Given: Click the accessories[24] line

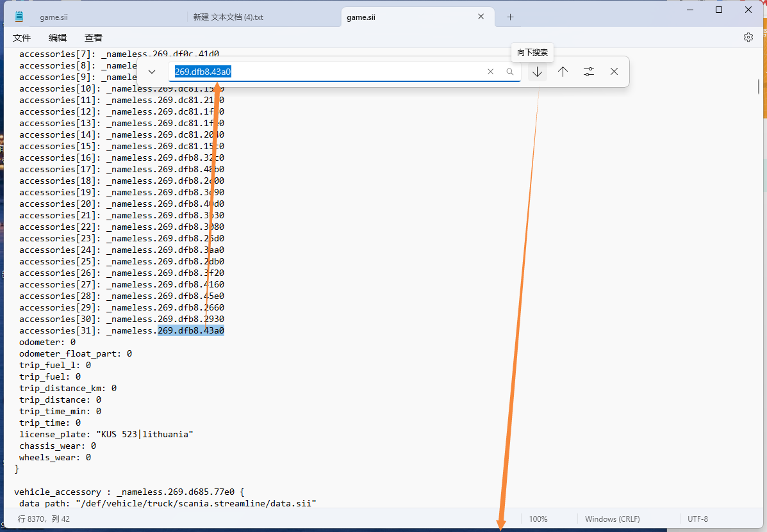Looking at the screenshot, I should tap(121, 250).
